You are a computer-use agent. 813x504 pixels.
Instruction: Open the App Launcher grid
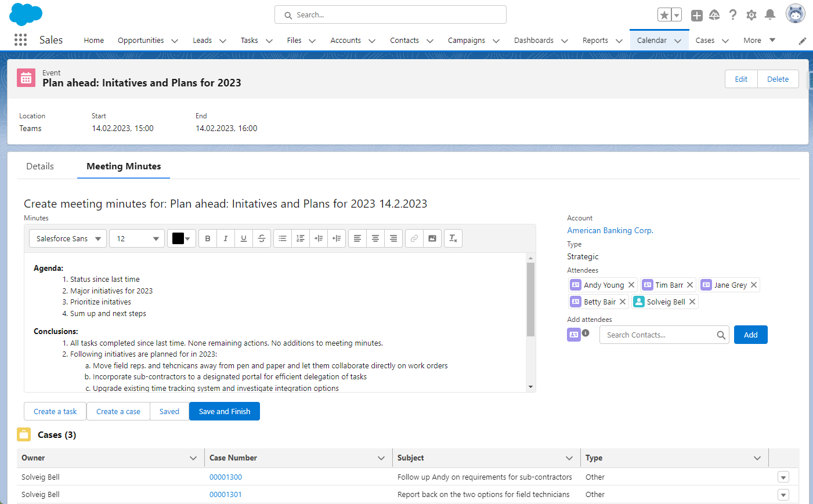20,39
